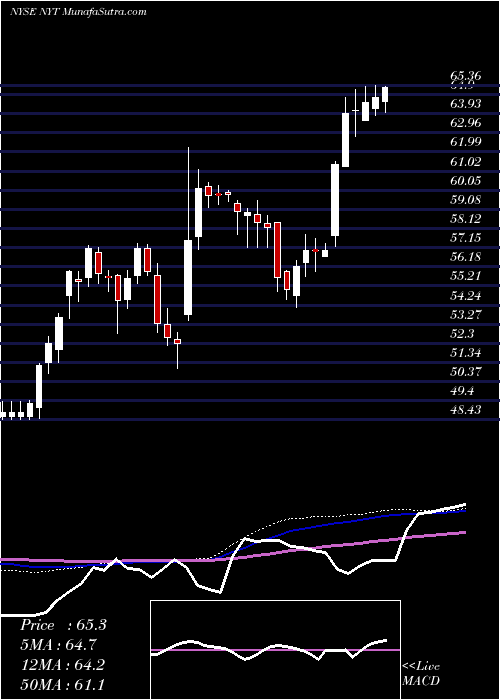Select the 48.43 price axis label
Viewport: 500px width, 700px height.
tap(466, 410)
